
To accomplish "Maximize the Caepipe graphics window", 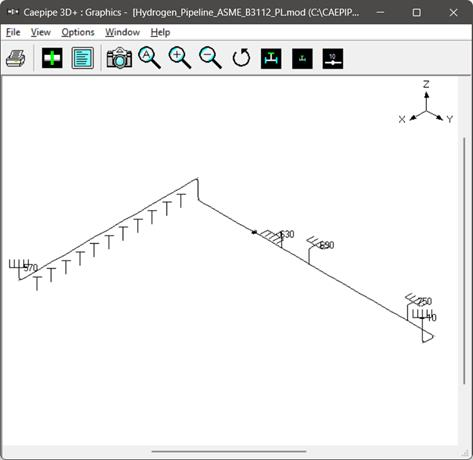I will [x=417, y=13].
